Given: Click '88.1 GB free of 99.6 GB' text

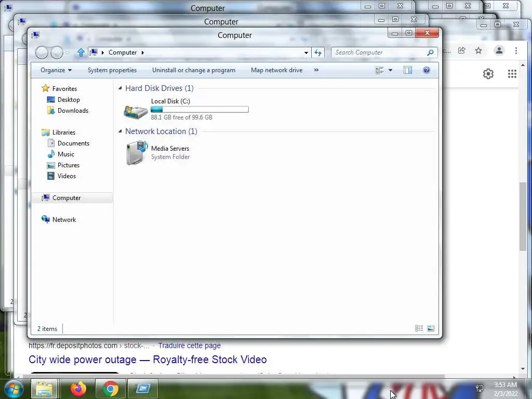Looking at the screenshot, I should 181,117.
